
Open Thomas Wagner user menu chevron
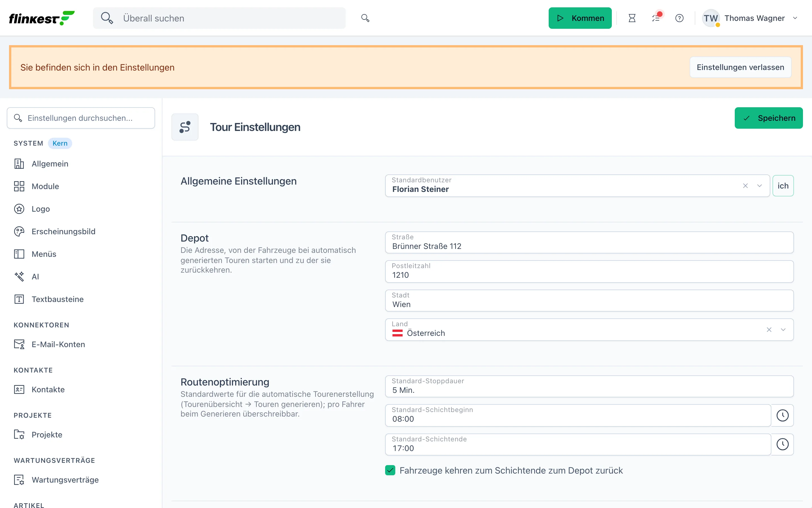point(795,18)
